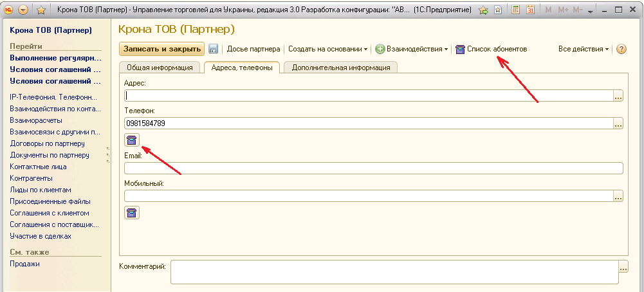Open first Условия соглашений ... link
644x292 pixels.
click(x=55, y=70)
